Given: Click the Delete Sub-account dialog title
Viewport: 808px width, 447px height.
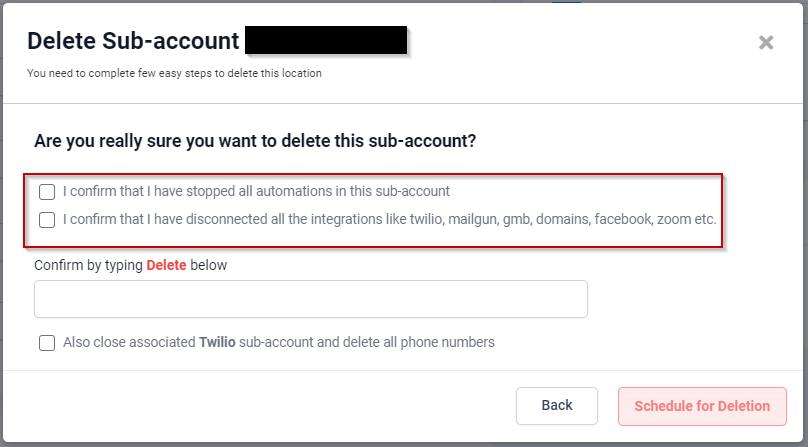Looking at the screenshot, I should click(x=133, y=41).
